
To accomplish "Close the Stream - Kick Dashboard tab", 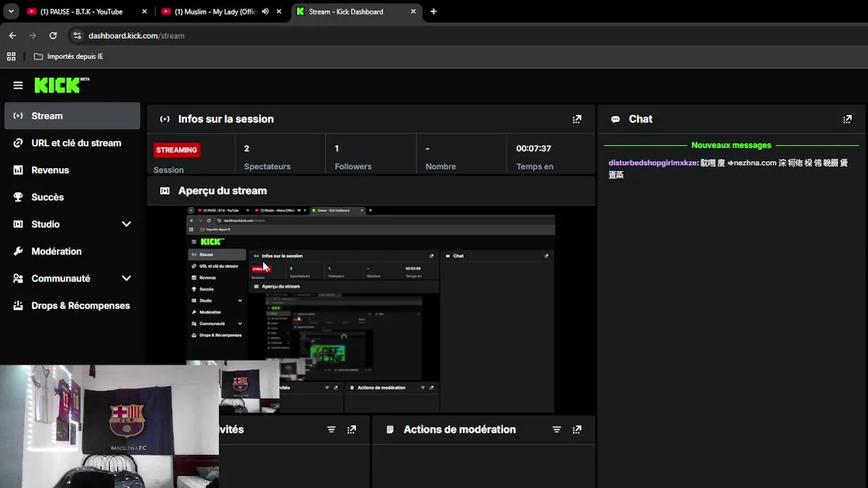I will pos(414,12).
